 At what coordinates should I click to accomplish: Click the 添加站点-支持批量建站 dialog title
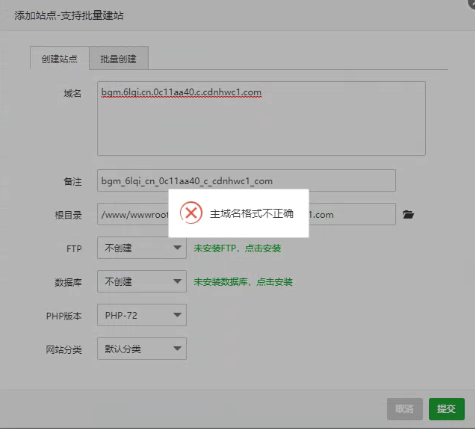[69, 15]
